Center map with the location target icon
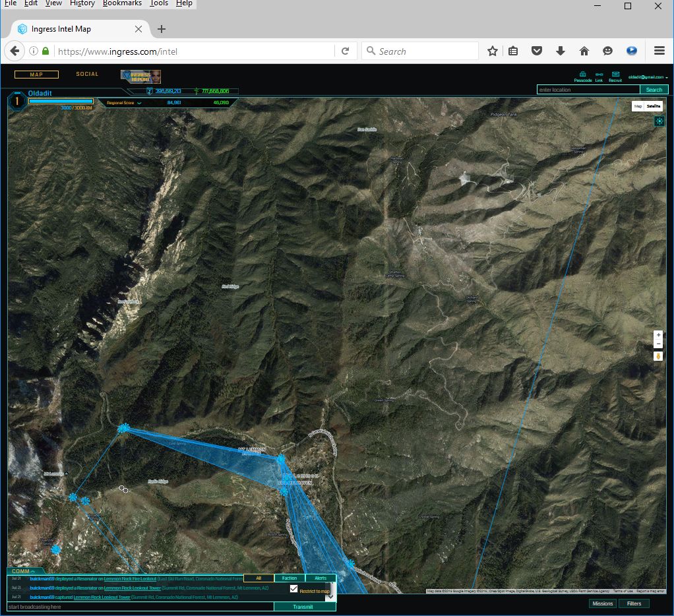Viewport: 674px width, 616px height. [659, 121]
